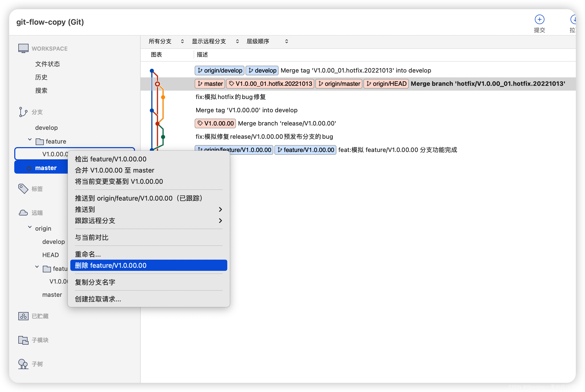Open the 所有分支 branch filter dropdown
Screen dimensions: 585x392
click(166, 41)
